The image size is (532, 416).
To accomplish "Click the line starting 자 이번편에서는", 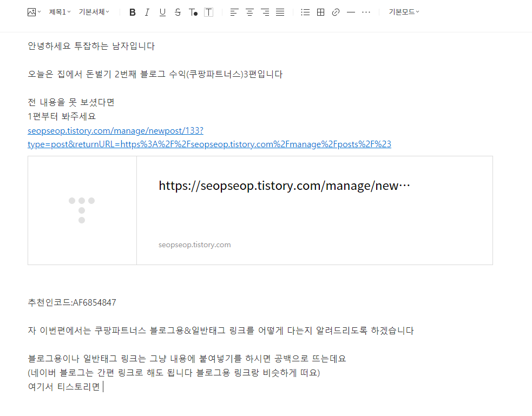I will click(220, 331).
